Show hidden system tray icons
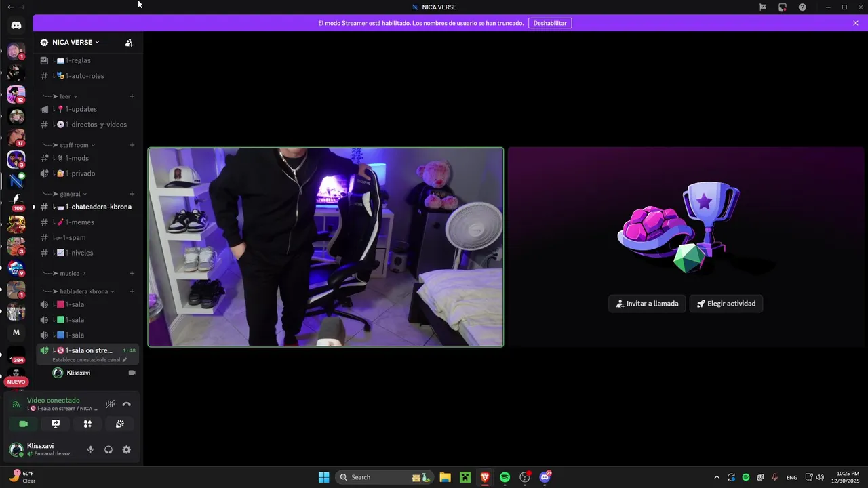The height and width of the screenshot is (488, 868). [716, 477]
